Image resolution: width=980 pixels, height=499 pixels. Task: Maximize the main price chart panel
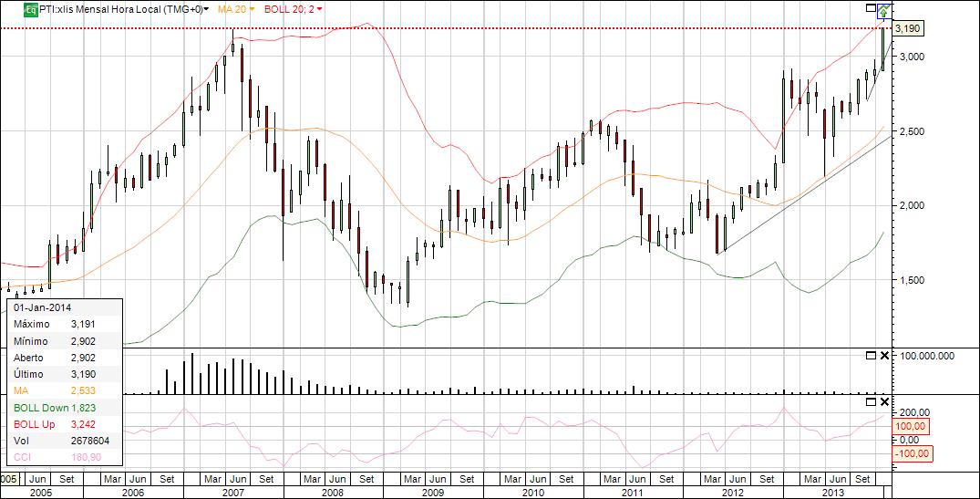[871, 7]
